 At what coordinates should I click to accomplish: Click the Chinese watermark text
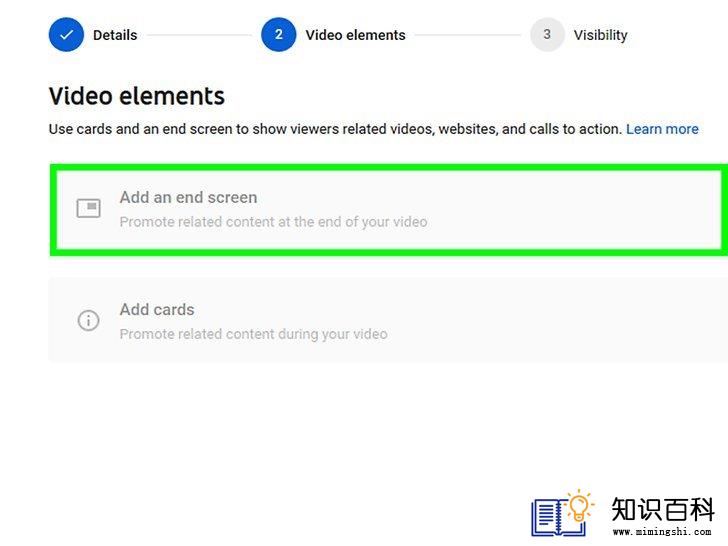663,509
